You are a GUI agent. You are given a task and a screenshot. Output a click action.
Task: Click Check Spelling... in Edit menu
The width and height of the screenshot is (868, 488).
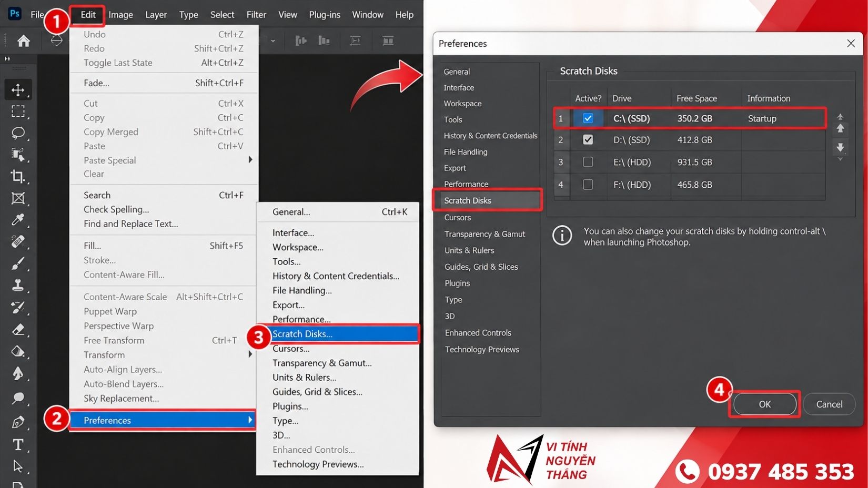pos(164,209)
